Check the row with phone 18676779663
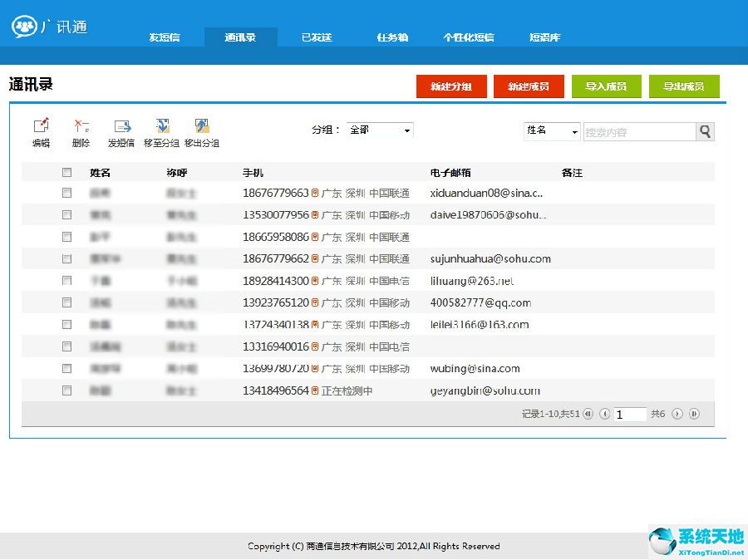The image size is (748, 560). [67, 193]
